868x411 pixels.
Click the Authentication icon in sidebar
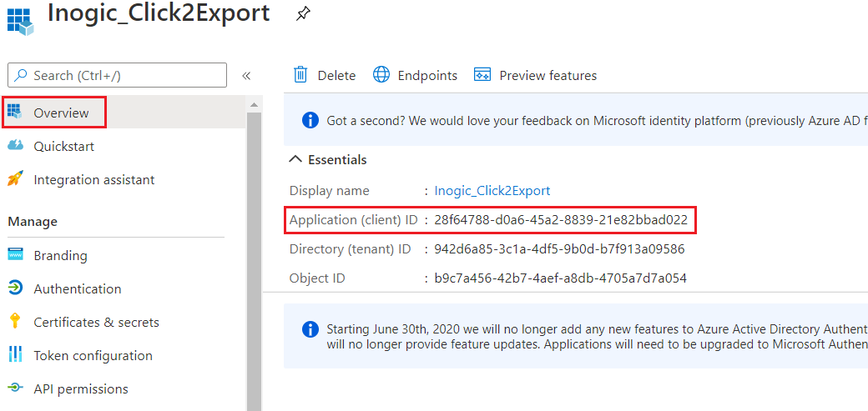[x=15, y=288]
